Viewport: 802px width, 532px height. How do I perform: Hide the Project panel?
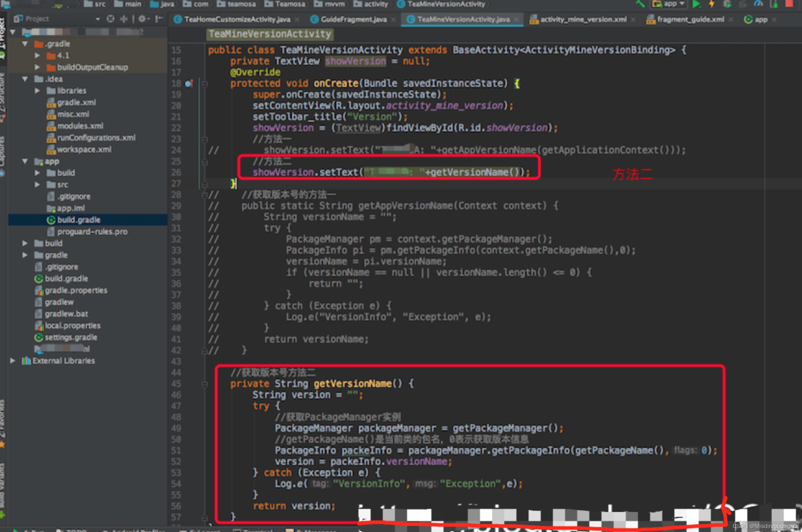click(x=159, y=19)
